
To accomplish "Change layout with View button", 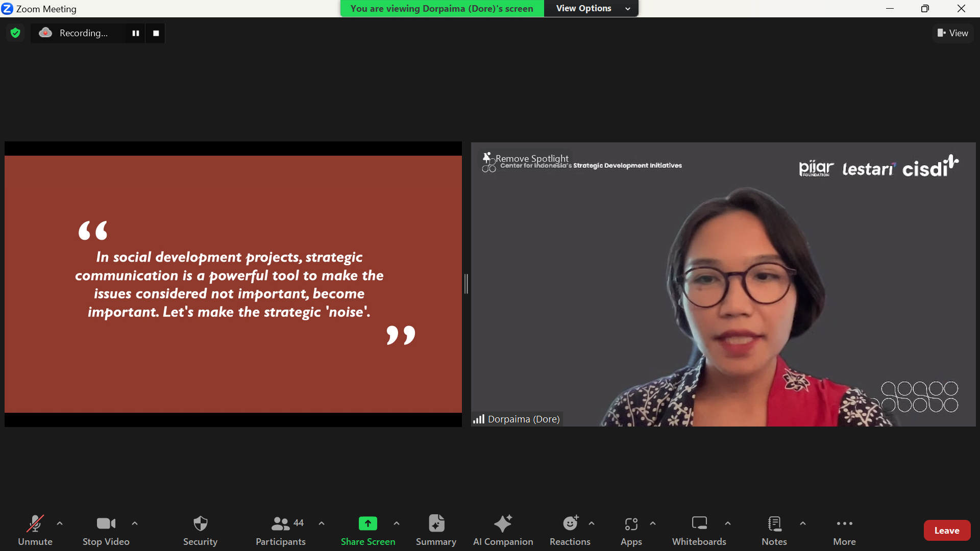I will point(952,33).
